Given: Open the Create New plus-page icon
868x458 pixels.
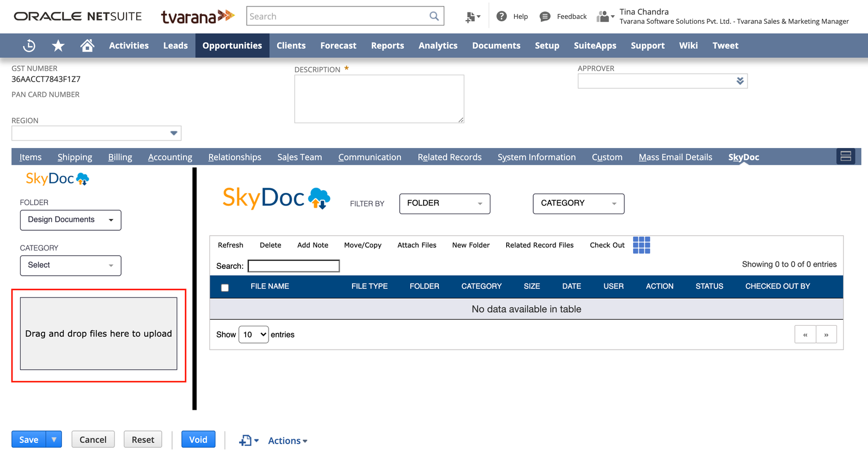Looking at the screenshot, I should (473, 17).
